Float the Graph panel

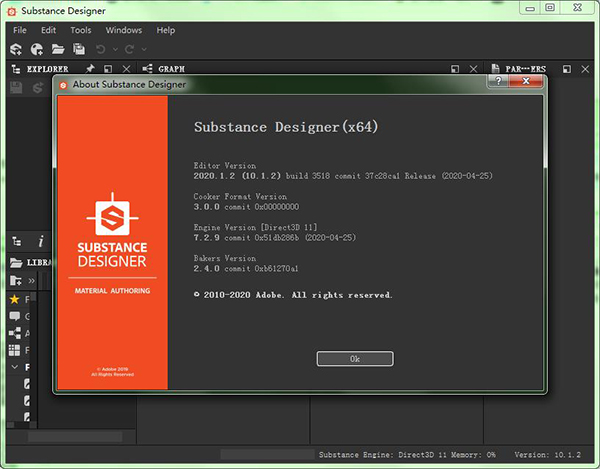click(455, 69)
